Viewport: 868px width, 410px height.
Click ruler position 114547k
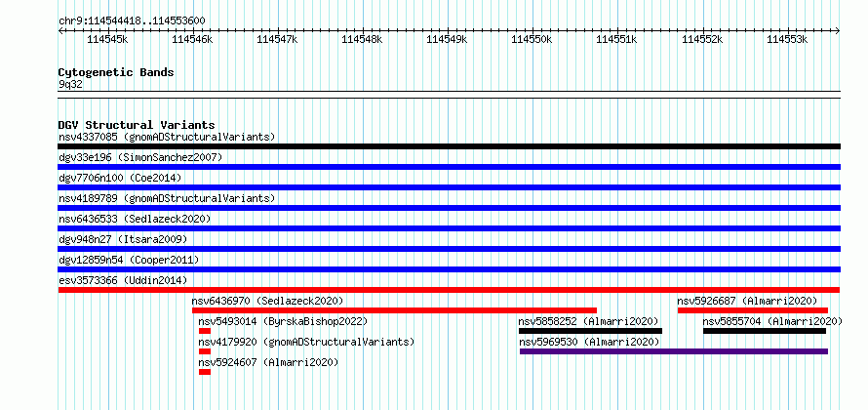(x=279, y=40)
